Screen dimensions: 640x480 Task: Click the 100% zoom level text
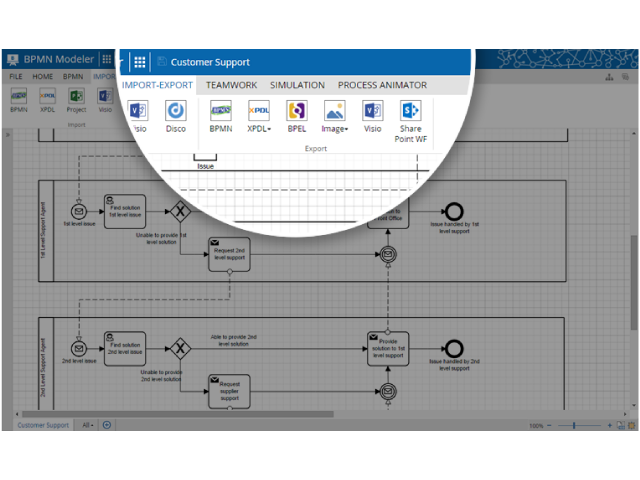[x=536, y=426]
